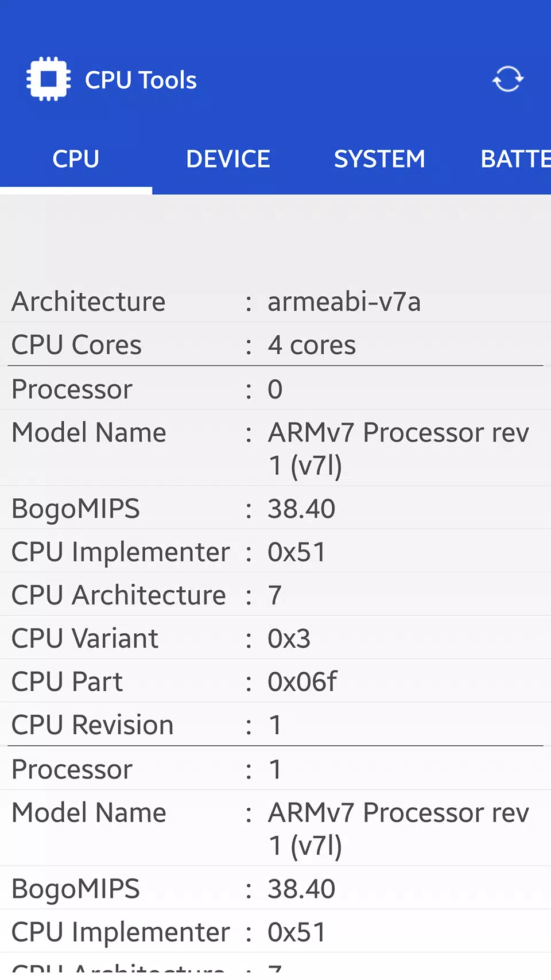Select the first BogoMIPS 38.40 row
Viewport: 551px width, 980px height.
click(x=275, y=508)
